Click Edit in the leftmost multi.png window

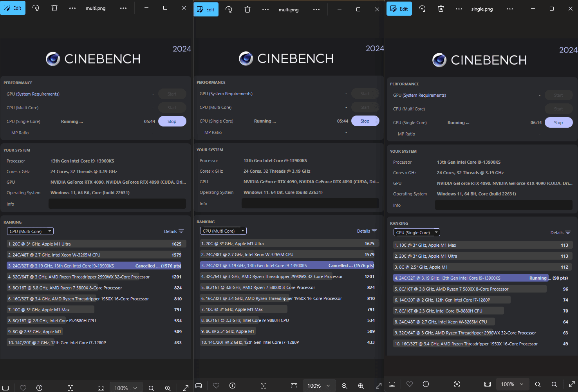[x=13, y=8]
